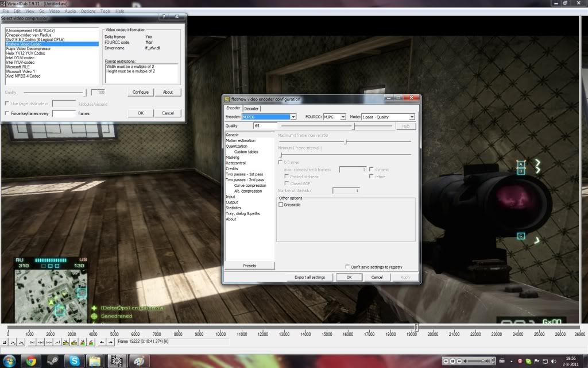The image size is (588, 368).
Task: Enable the Greyscale checkbox
Action: point(280,205)
